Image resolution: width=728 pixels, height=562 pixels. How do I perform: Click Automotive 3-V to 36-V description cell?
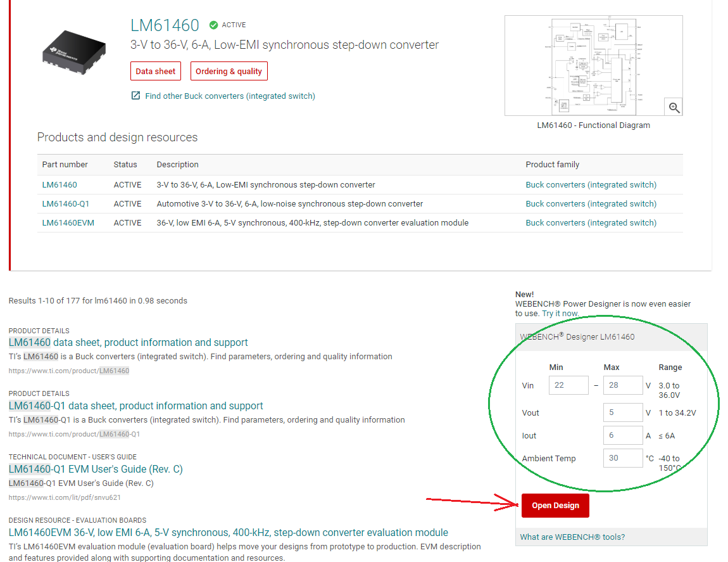click(290, 203)
